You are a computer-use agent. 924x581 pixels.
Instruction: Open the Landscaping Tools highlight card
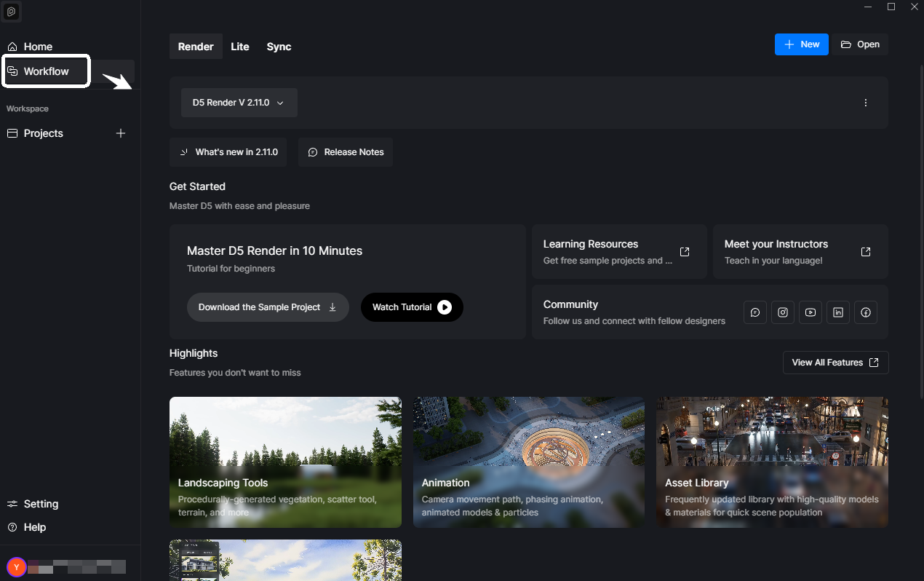(x=285, y=462)
